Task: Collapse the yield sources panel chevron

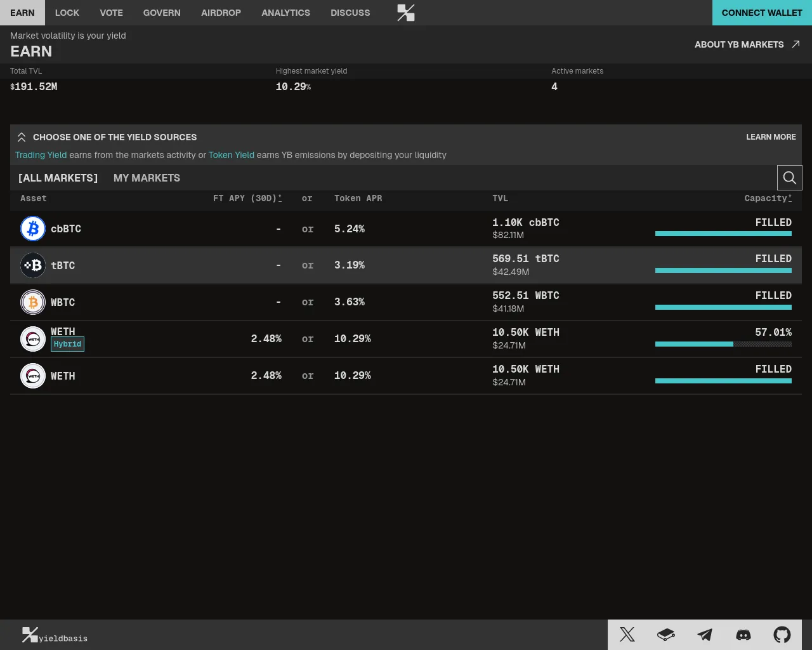Action: pyautogui.click(x=22, y=137)
